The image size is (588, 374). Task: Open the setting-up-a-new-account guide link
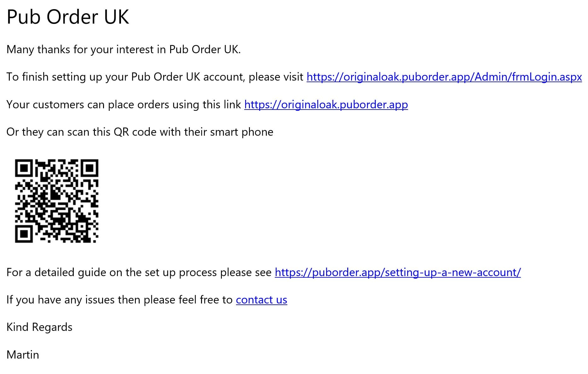pos(398,272)
